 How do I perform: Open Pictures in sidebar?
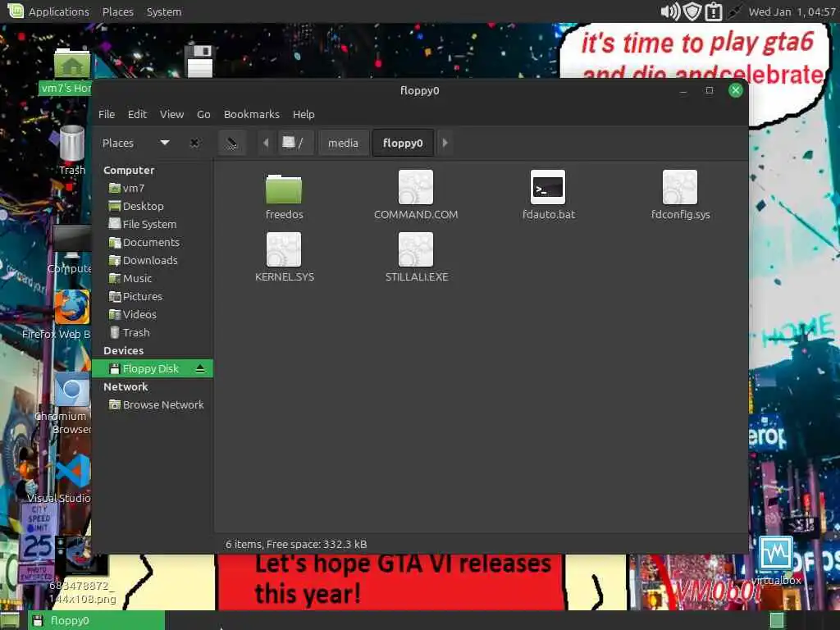point(153,296)
